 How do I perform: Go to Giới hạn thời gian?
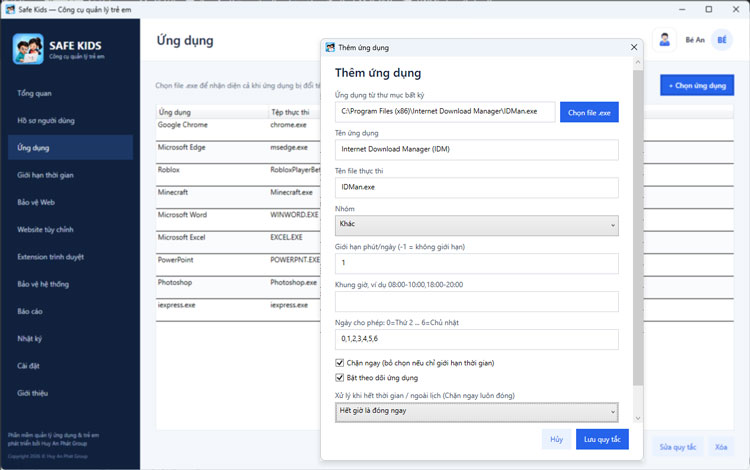[x=70, y=175]
